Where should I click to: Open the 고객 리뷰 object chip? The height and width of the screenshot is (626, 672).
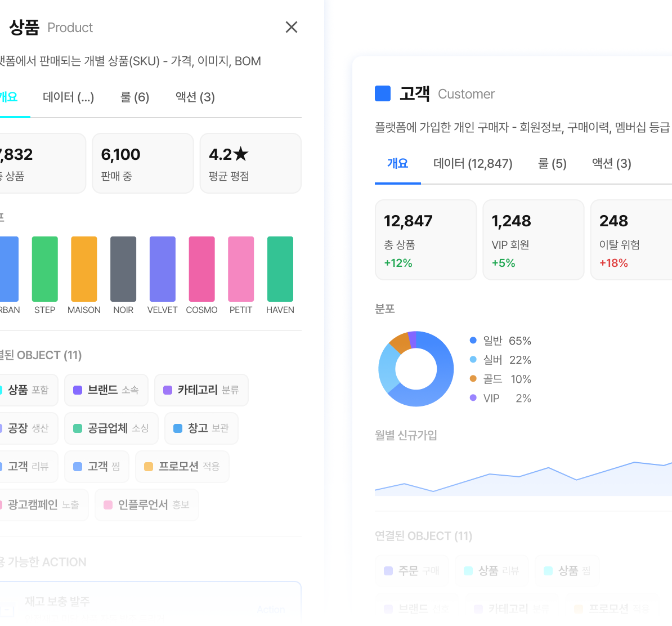pyautogui.click(x=28, y=467)
